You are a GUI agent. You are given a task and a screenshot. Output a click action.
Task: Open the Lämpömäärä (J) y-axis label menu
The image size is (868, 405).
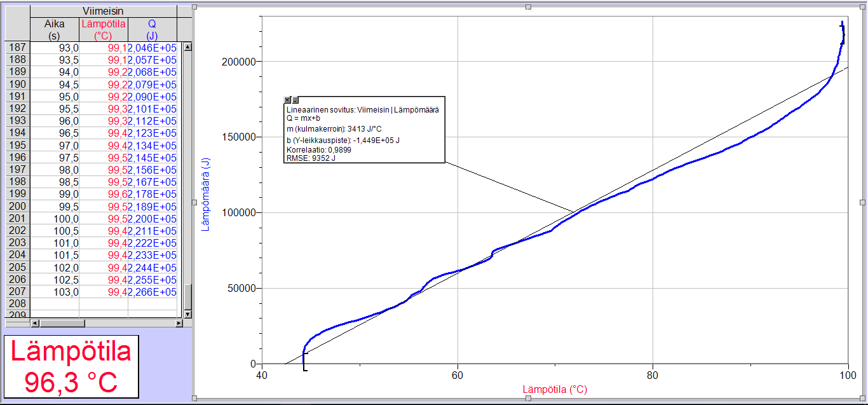[x=206, y=195]
